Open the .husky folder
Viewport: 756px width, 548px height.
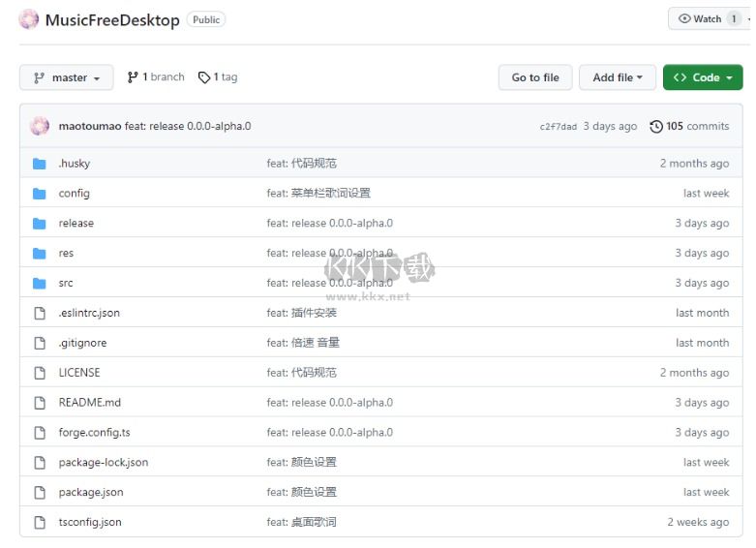75,164
